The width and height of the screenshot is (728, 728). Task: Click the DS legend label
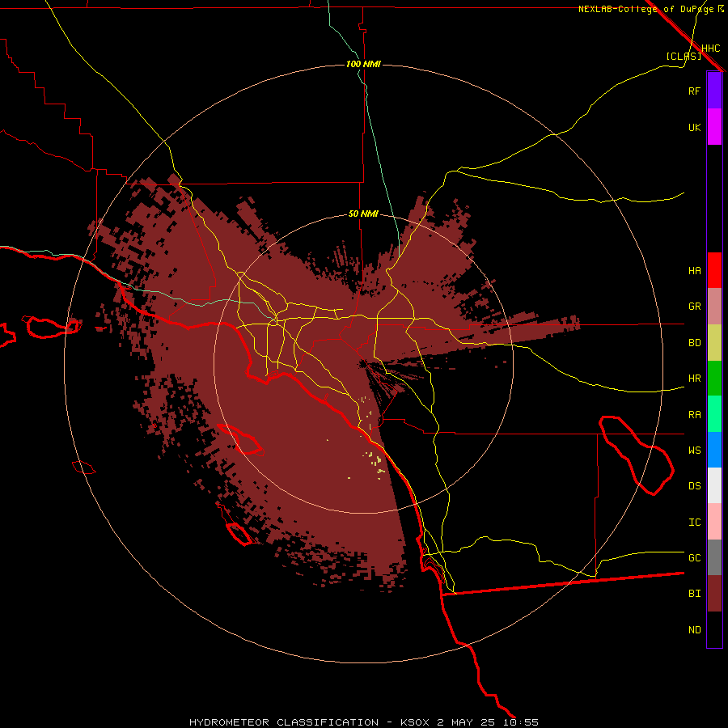(x=694, y=486)
